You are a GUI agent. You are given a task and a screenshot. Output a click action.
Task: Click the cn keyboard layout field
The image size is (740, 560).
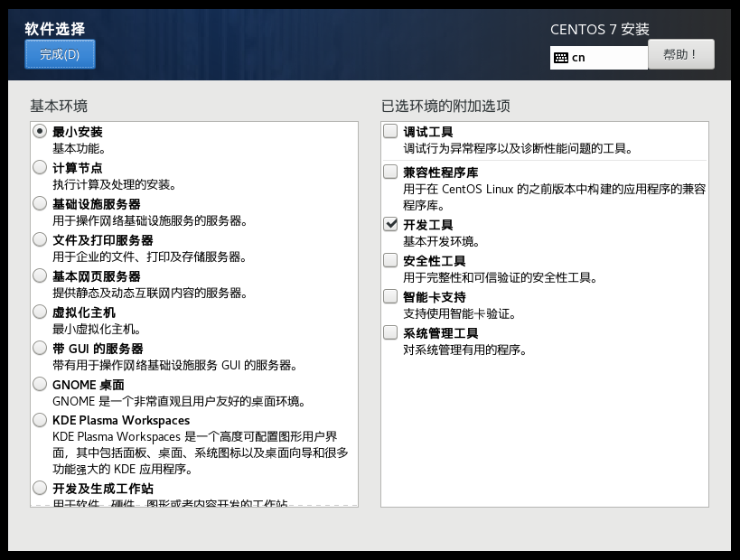coord(598,58)
